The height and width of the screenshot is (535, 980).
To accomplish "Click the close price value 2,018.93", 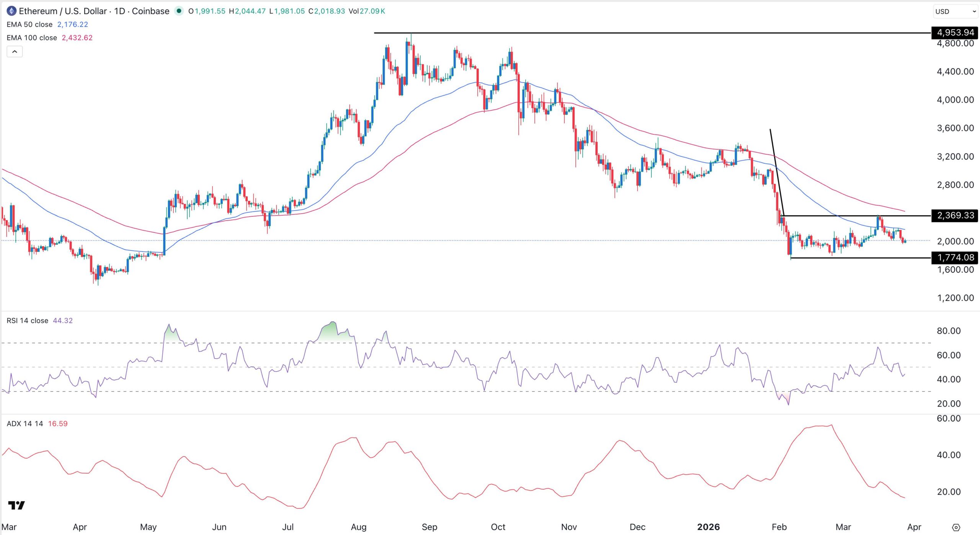I will click(x=330, y=11).
